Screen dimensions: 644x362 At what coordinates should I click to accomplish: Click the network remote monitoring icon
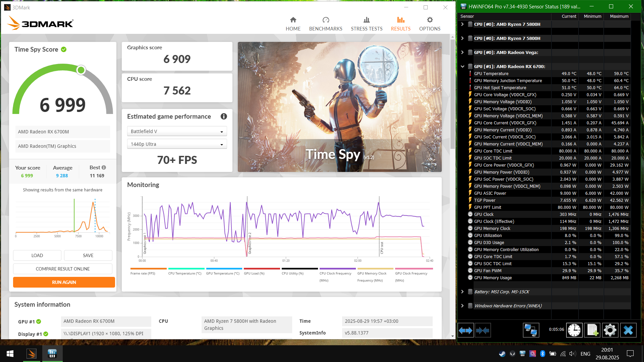(531, 330)
